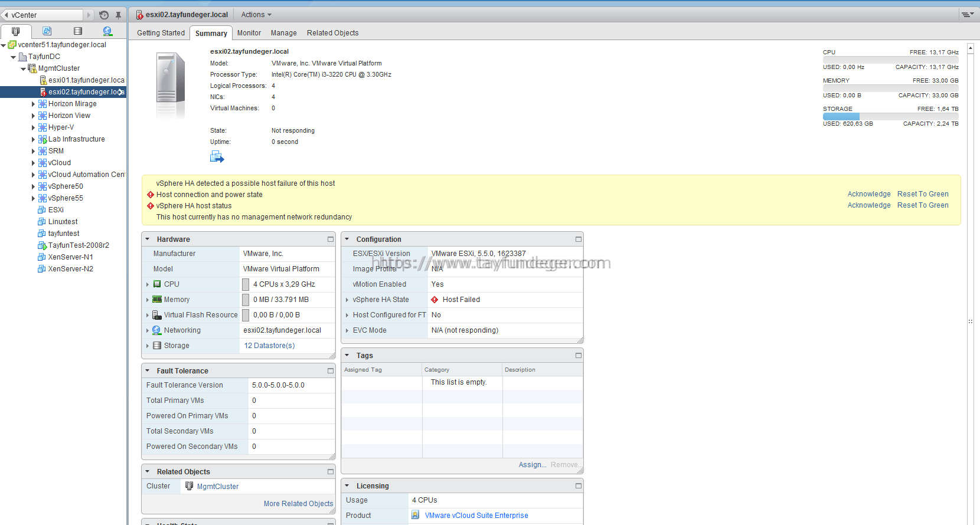Show Networking inventory view
The width and height of the screenshot is (980, 525).
click(107, 31)
